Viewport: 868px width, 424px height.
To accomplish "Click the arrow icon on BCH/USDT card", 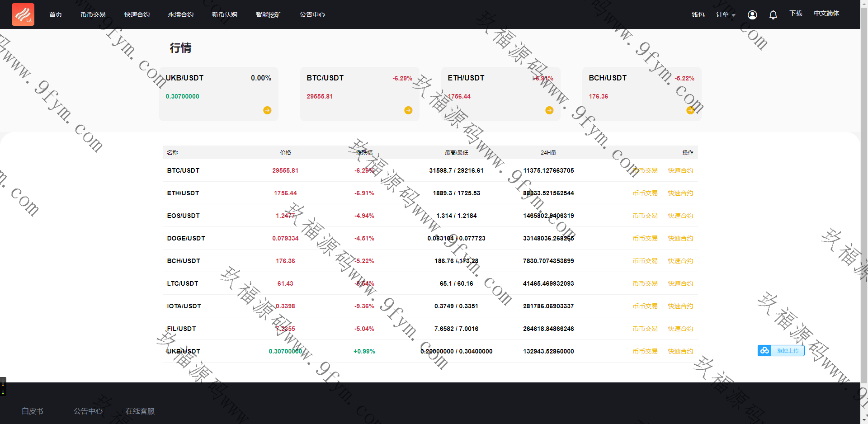I will click(690, 110).
